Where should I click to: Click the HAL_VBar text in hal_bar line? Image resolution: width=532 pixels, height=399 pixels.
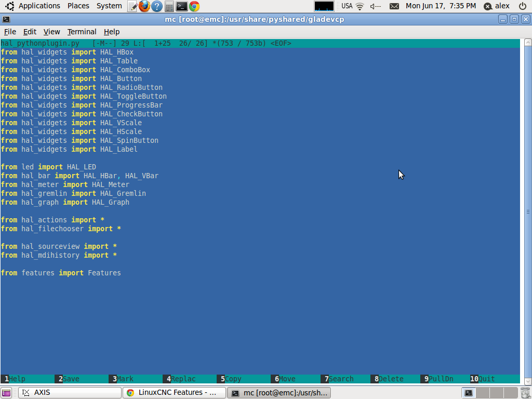click(141, 176)
